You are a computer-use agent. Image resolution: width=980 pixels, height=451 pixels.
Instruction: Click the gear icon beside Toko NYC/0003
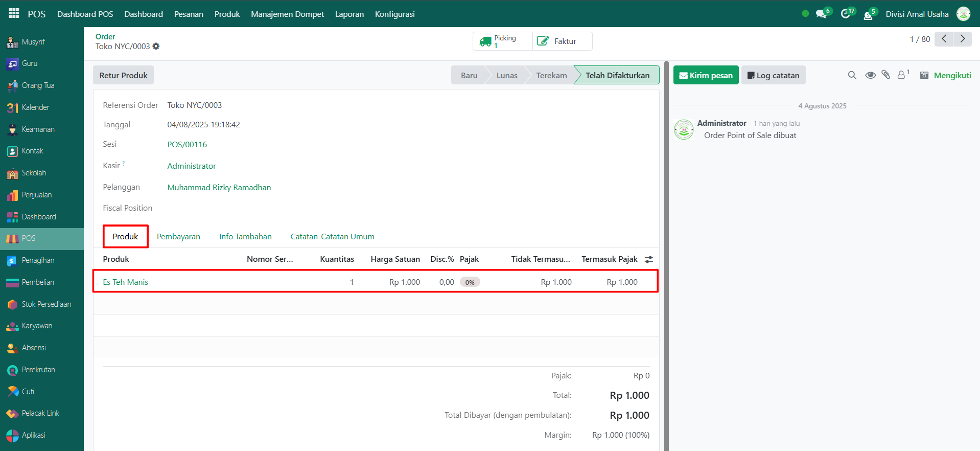pyautogui.click(x=156, y=46)
